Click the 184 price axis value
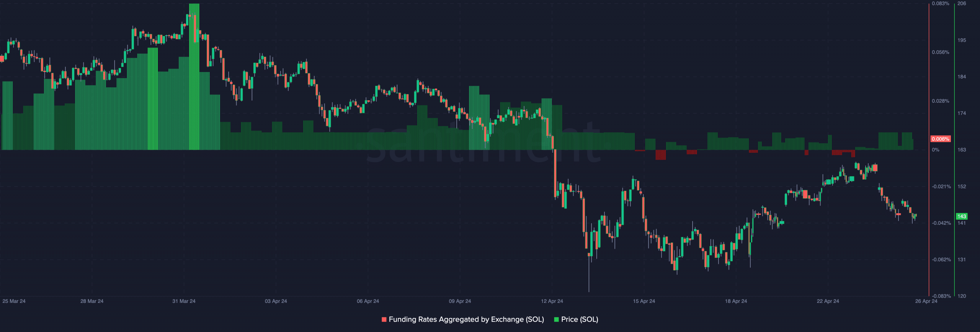 (x=962, y=77)
